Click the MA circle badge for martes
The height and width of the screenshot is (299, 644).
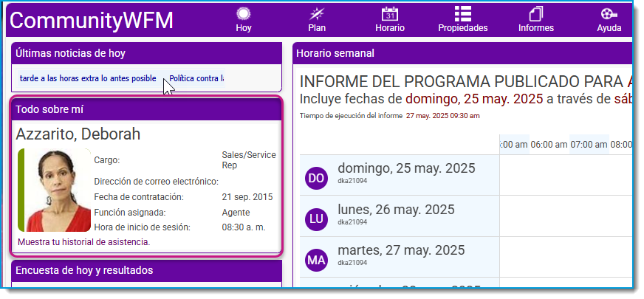(316, 260)
